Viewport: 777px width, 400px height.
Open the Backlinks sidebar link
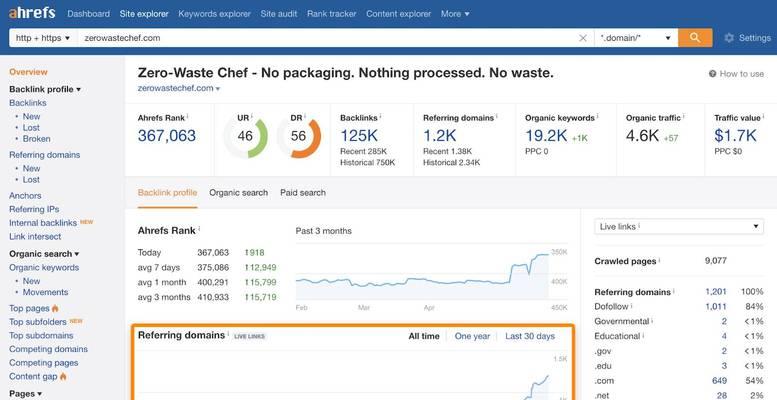tap(28, 103)
